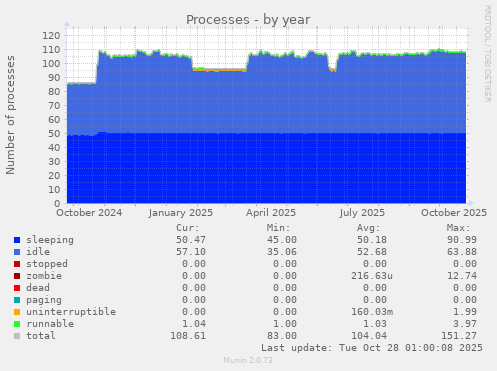Click the 'idle' legend label
This screenshot has height=371, width=497.
[x=38, y=252]
